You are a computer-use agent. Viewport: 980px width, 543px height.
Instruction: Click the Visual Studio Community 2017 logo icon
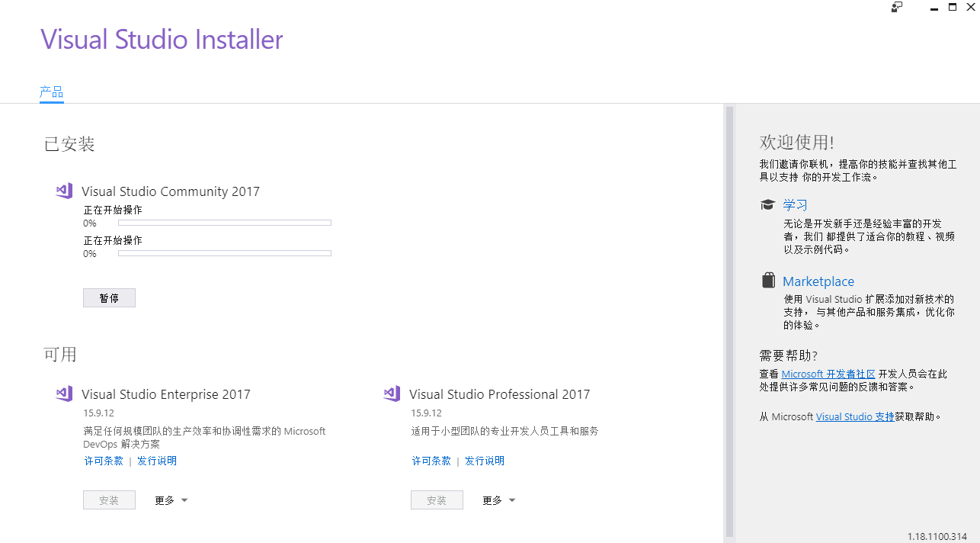[64, 191]
